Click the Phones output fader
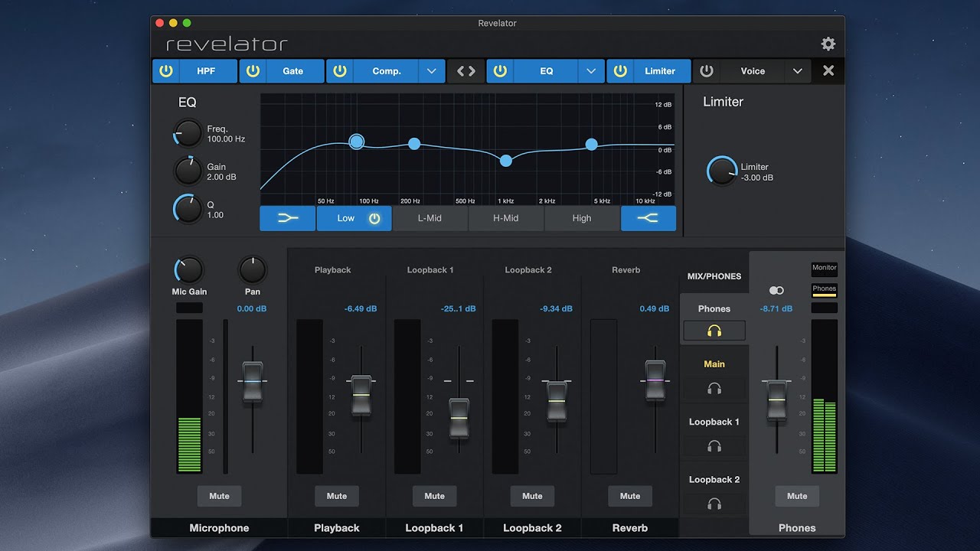980x551 pixels. [x=776, y=400]
